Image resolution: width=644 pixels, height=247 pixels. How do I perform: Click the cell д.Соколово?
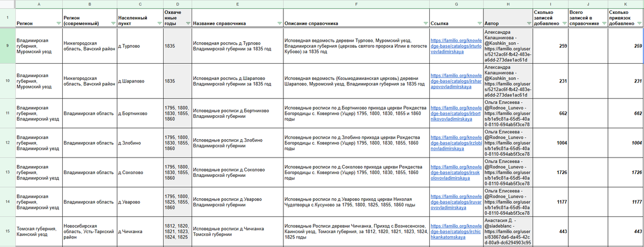[x=139, y=172]
